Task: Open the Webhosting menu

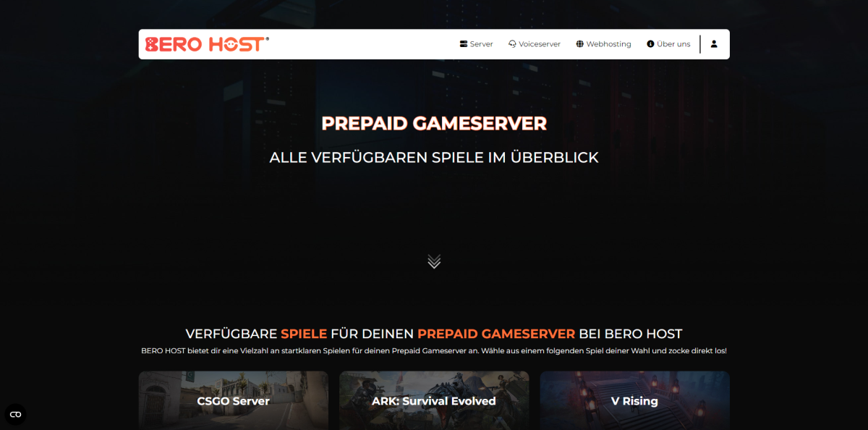Action: (x=604, y=44)
